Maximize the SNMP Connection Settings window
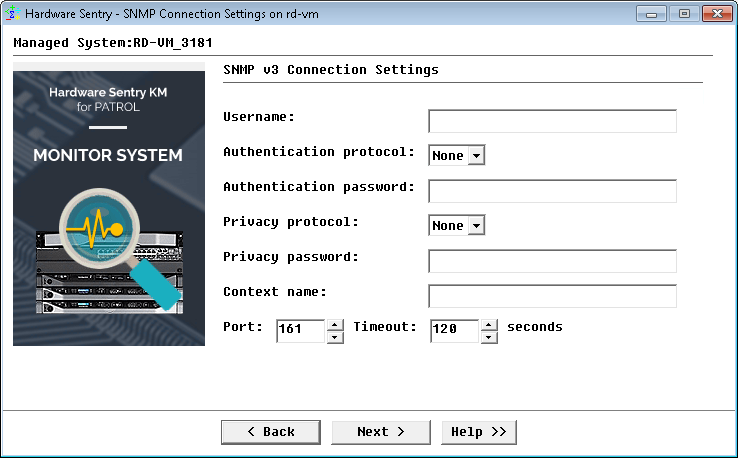The height and width of the screenshot is (458, 738). (684, 14)
